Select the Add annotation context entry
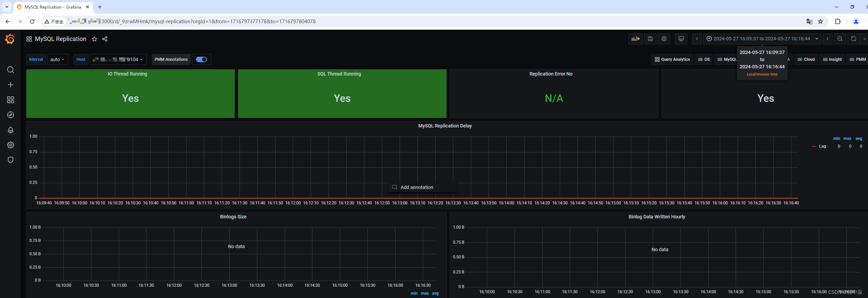The image size is (868, 298). click(422, 187)
